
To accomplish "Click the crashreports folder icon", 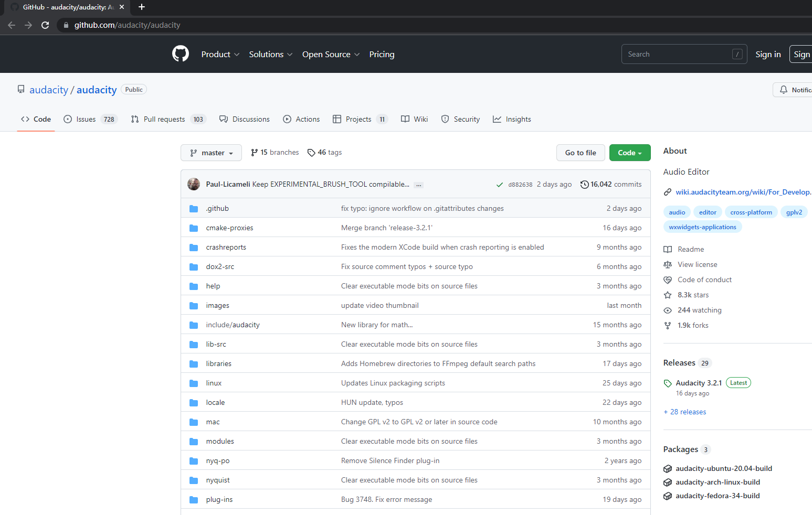I will point(194,248).
